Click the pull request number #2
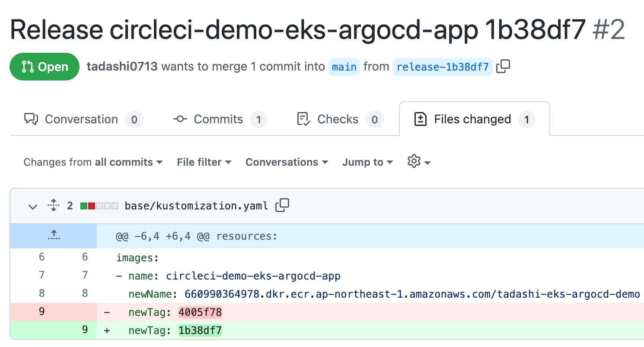Viewport: 644px width, 347px height. click(x=609, y=30)
